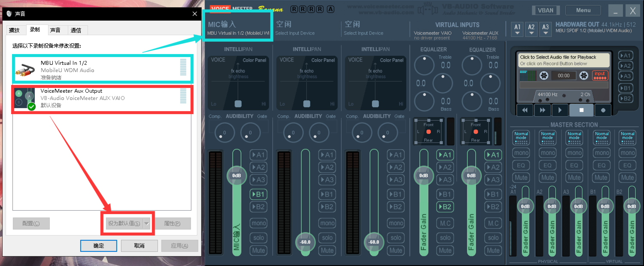Click the cassette fast-forward button
The height and width of the screenshot is (266, 644).
[542, 110]
